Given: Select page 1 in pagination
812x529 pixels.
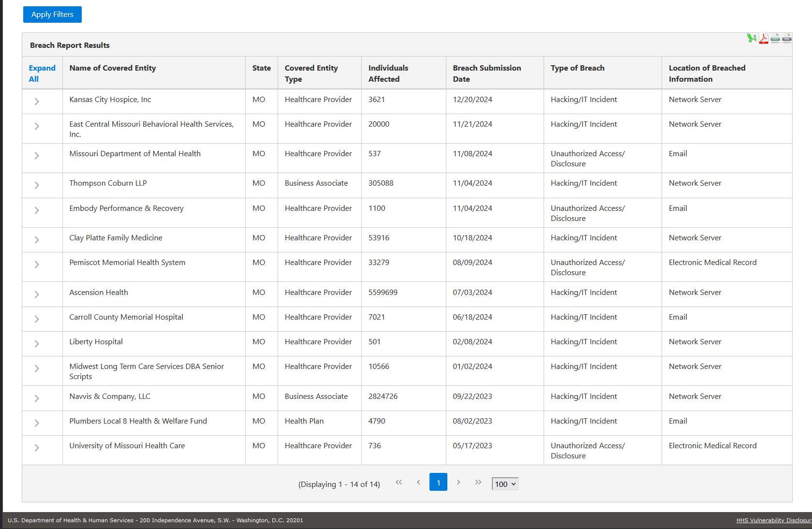Looking at the screenshot, I should pos(438,482).
